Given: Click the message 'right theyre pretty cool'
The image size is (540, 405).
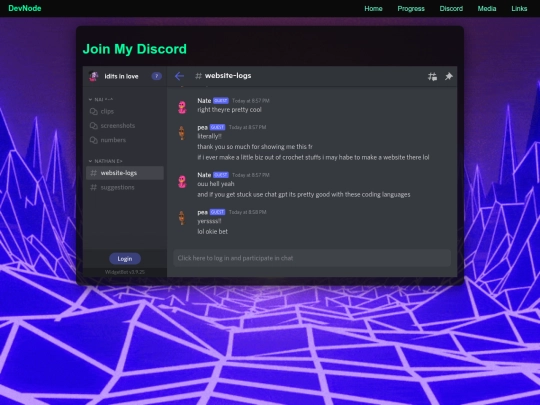Looking at the screenshot, I should pyautogui.click(x=229, y=110).
